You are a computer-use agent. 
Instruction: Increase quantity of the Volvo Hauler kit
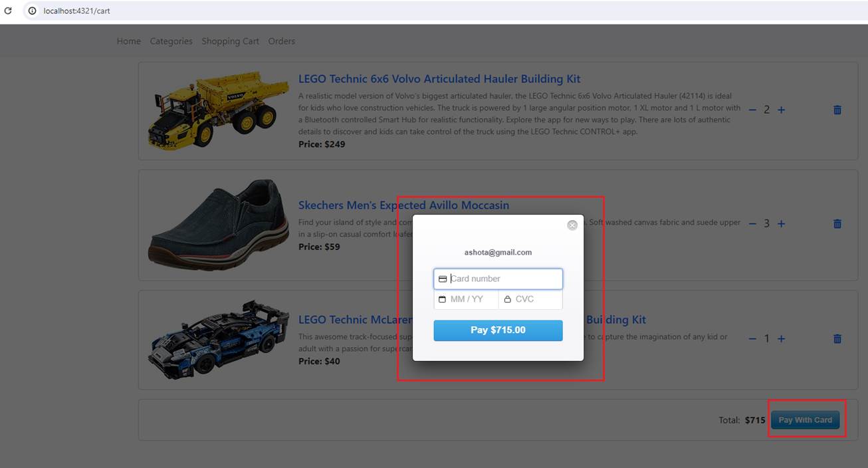[x=782, y=110]
